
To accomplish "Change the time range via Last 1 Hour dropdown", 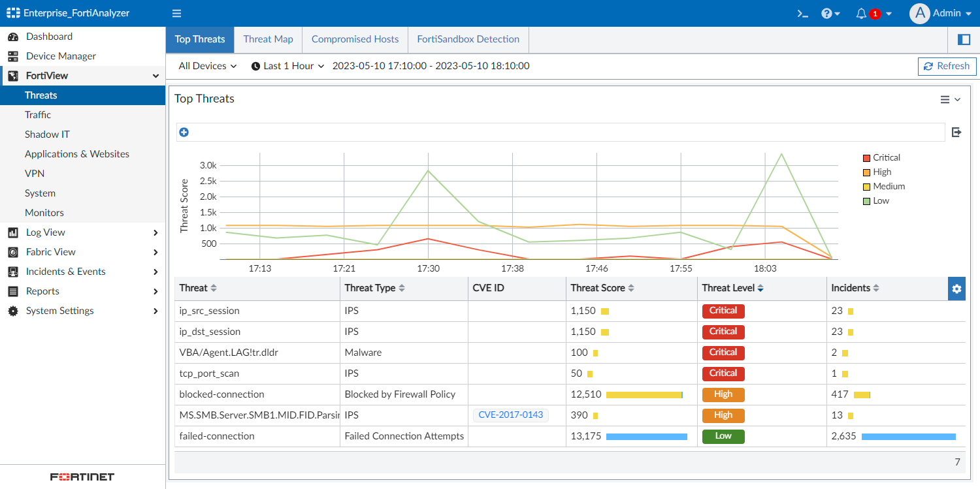I will [x=287, y=66].
